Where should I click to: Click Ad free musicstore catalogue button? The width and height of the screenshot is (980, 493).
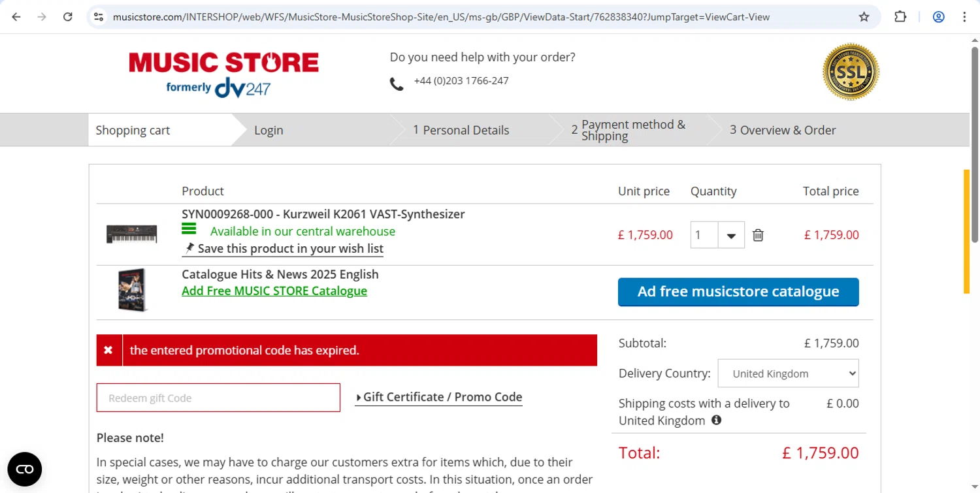click(x=738, y=292)
